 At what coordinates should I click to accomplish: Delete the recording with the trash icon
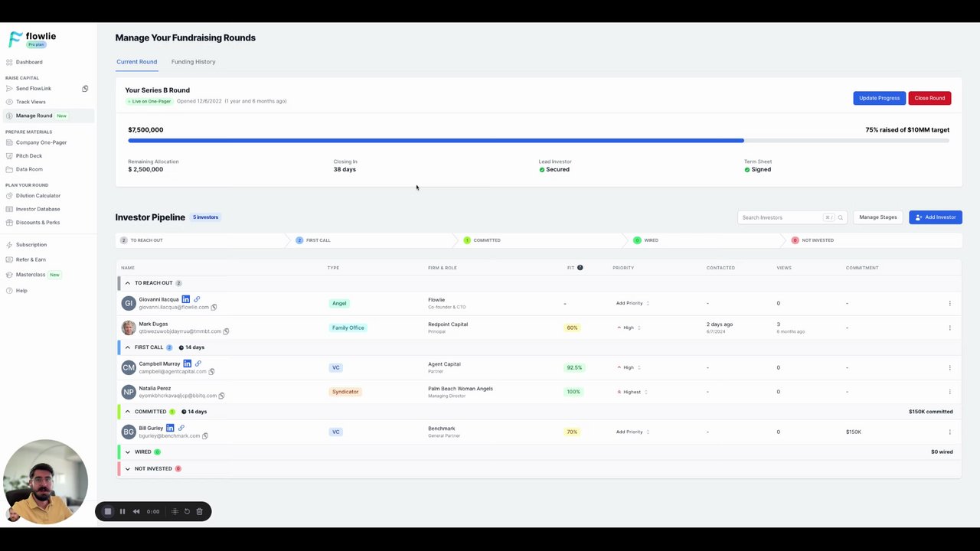199,511
